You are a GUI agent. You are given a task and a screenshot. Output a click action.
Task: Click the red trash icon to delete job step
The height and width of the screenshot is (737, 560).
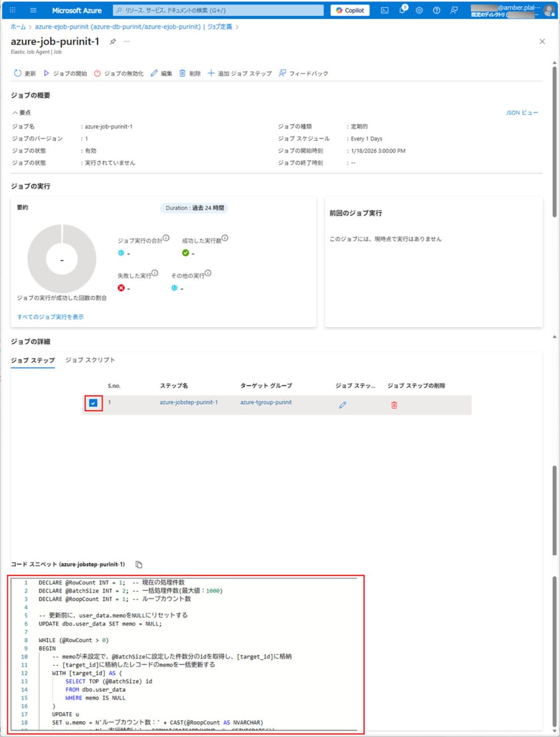[394, 405]
